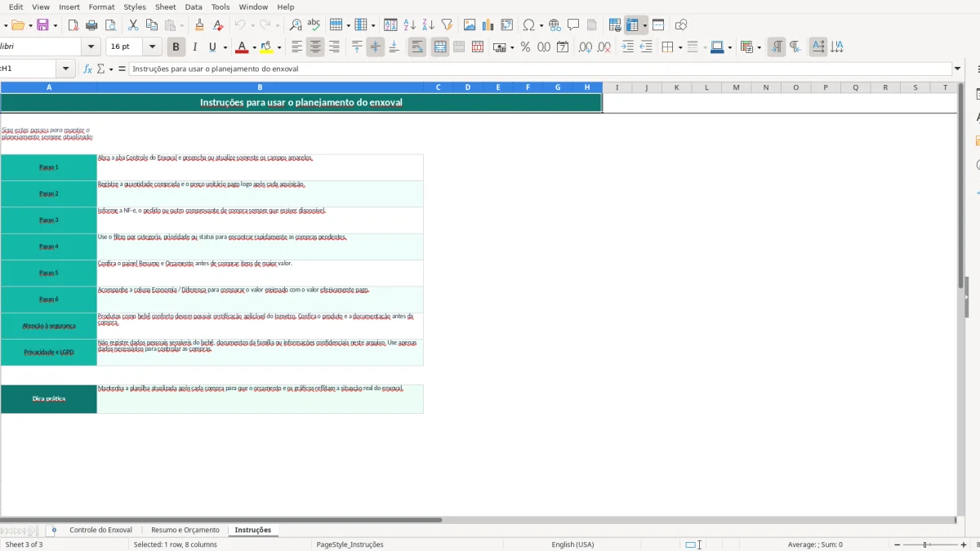
Task: Insert a hyperlink
Action: tap(555, 25)
